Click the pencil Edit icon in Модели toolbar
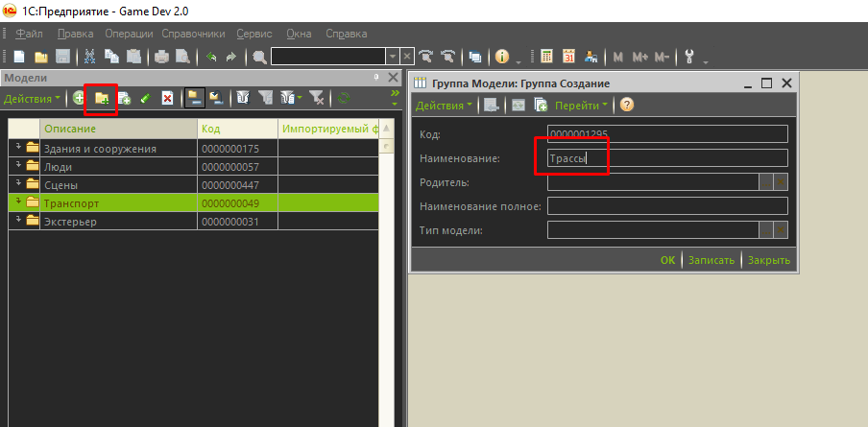Viewport: 868px width, 427px height. [x=146, y=99]
